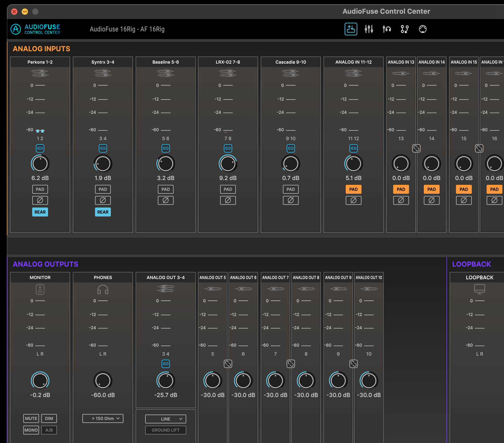Open the LINE level dropdown for Out 3-4
The width and height of the screenshot is (504, 443).
166,419
